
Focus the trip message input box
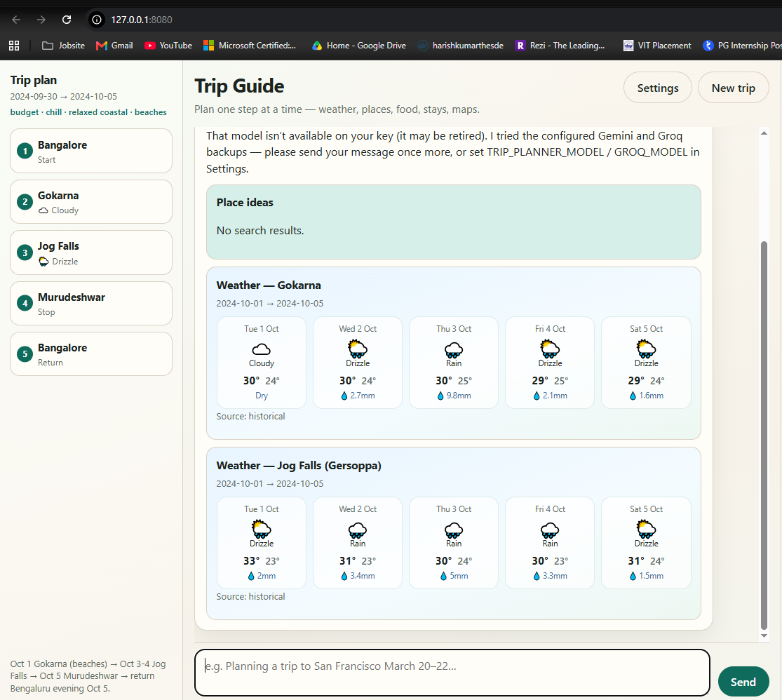pos(452,672)
